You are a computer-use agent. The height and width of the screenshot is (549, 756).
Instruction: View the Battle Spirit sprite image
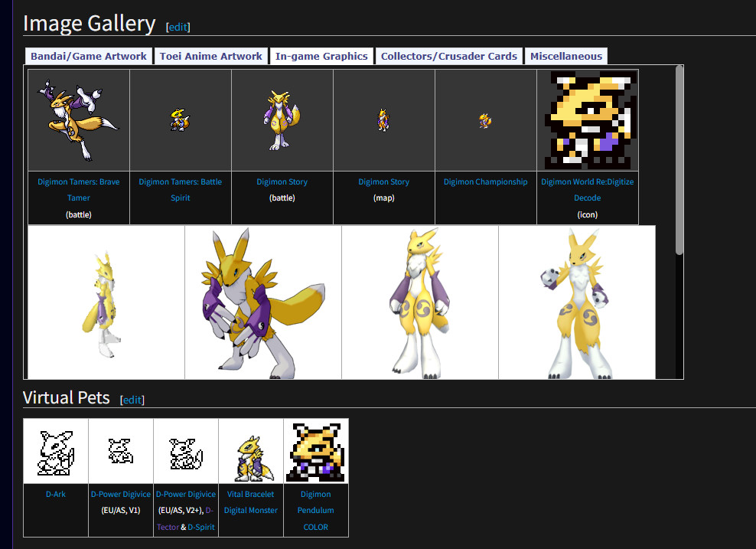pos(181,120)
